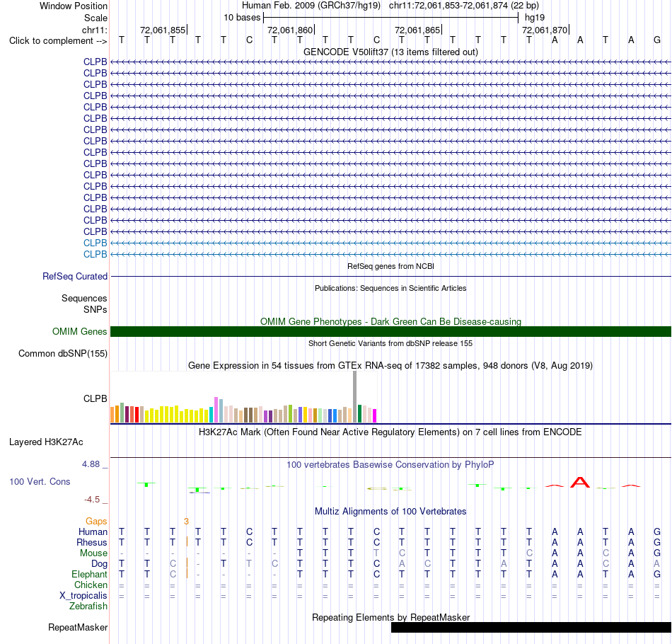The height and width of the screenshot is (644, 672).
Task: Click the 72,061,870 position marker
Action: 545,30
